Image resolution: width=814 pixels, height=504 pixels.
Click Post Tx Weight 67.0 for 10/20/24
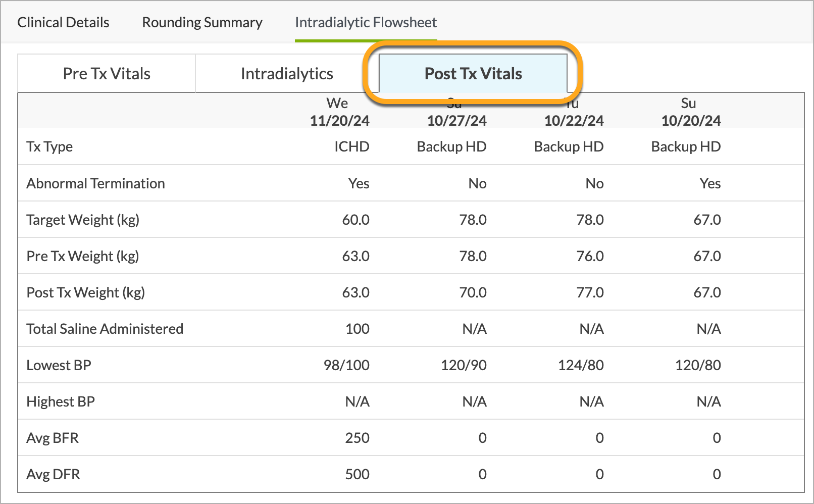click(707, 292)
